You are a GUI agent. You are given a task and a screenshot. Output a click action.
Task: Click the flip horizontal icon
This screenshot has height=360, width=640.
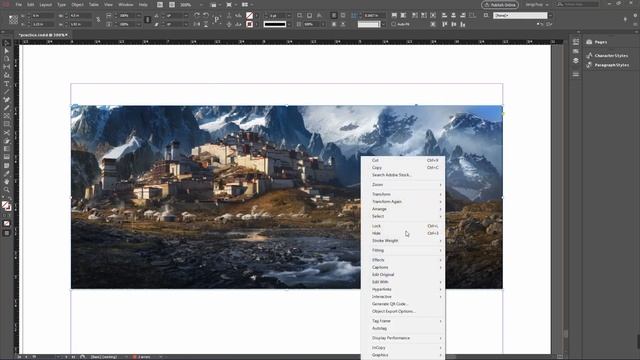[x=197, y=24]
